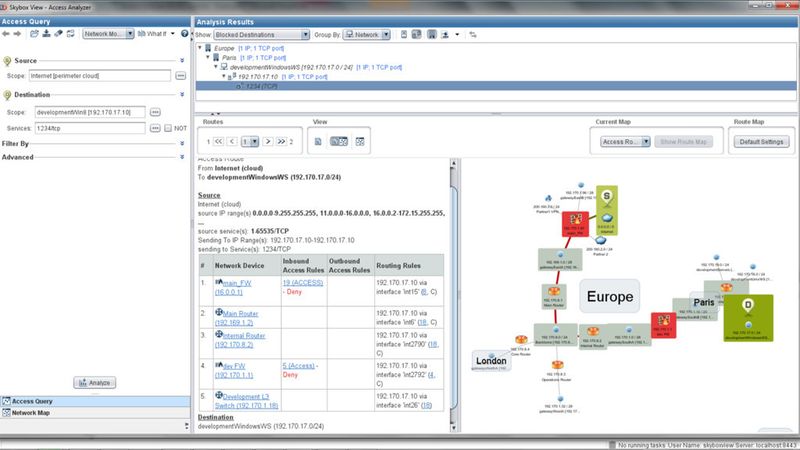Toggle the NOT checkbox for services

168,128
